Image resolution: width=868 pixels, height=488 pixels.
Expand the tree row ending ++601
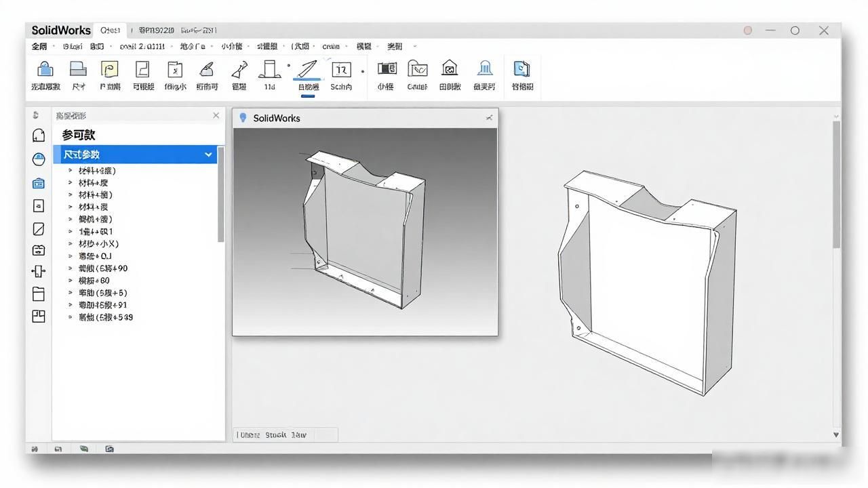(x=71, y=232)
